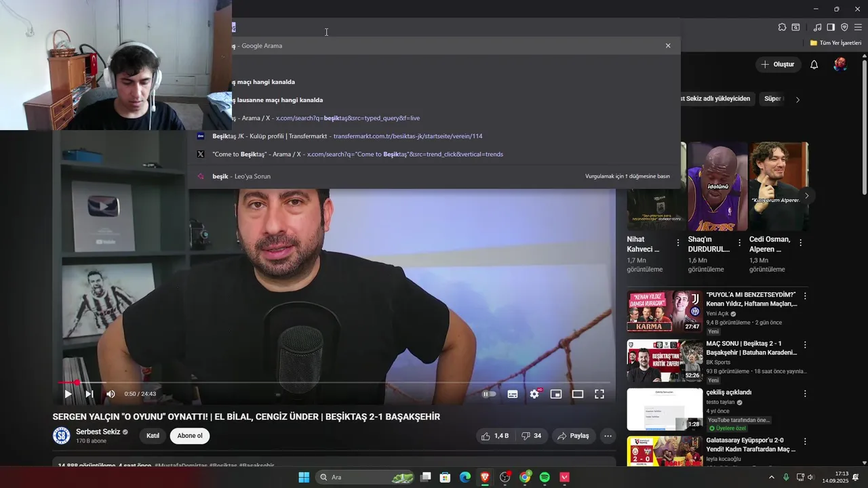Select "Come to Beşiktaş" X search suggestion
Viewport: 868px width, 488px height.
434,154
